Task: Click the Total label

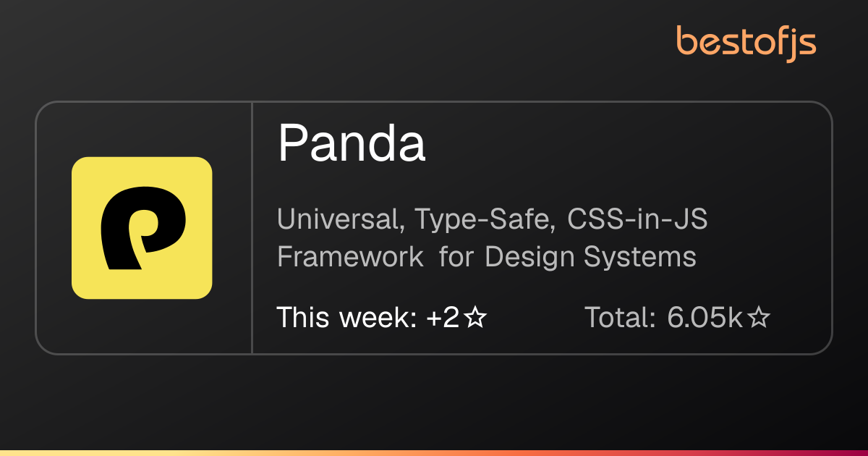Action: [620, 317]
